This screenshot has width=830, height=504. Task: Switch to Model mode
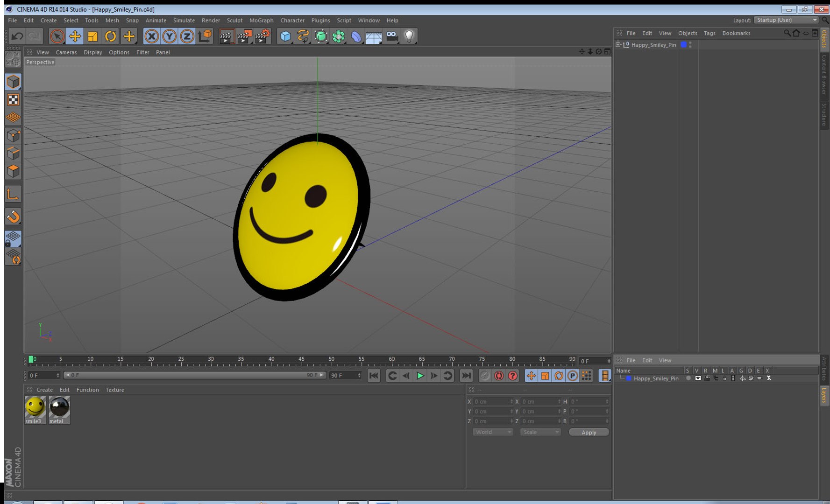pyautogui.click(x=13, y=82)
